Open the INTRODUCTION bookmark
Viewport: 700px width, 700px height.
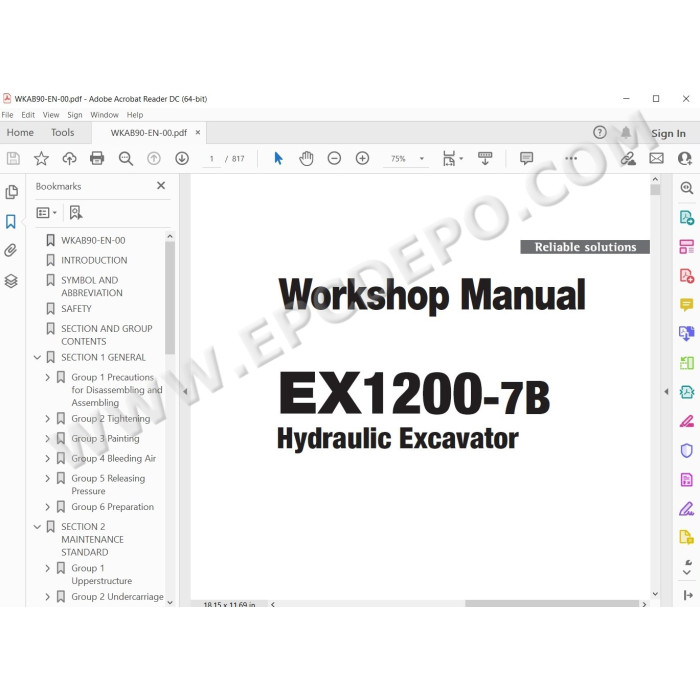(94, 260)
